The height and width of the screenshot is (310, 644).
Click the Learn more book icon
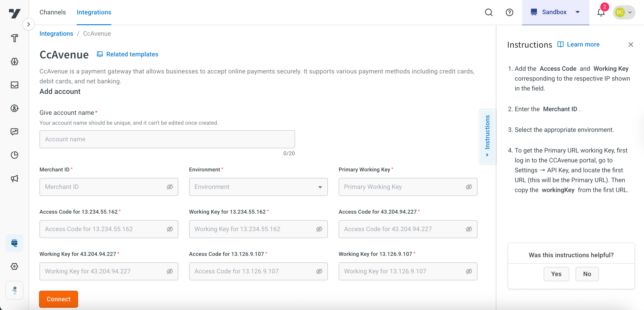coord(560,44)
